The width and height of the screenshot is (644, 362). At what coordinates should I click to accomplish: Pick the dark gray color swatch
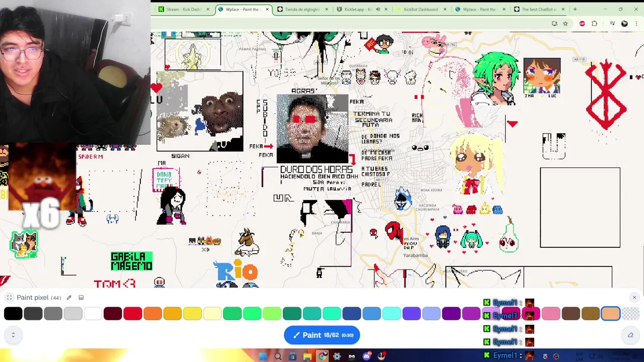click(33, 314)
